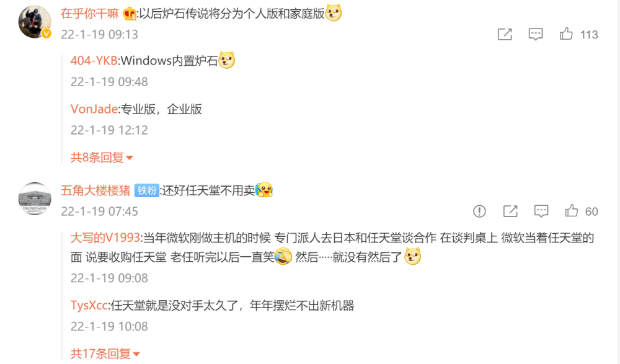Report the 五角大楼楼猪 comment via exclamation icon
Screen dimensions: 620x364
479,211
